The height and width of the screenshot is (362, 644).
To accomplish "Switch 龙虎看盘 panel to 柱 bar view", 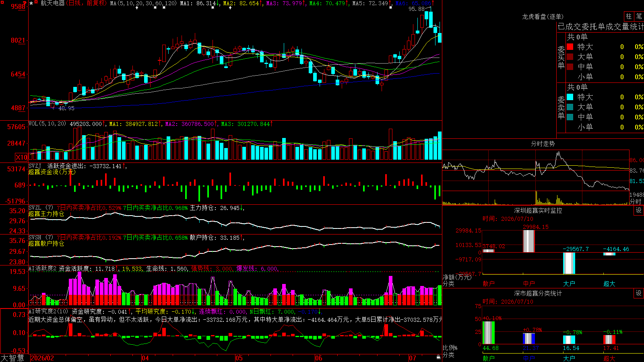I will (629, 16).
